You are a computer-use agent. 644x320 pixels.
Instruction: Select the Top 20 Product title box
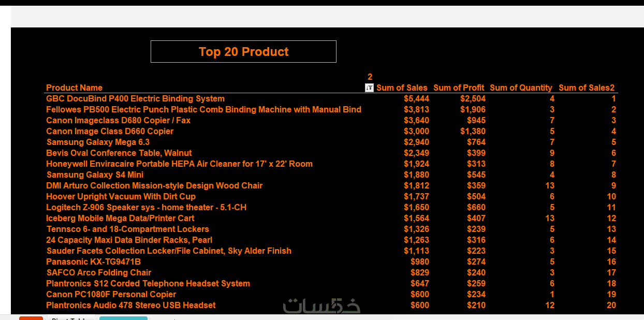click(x=243, y=52)
